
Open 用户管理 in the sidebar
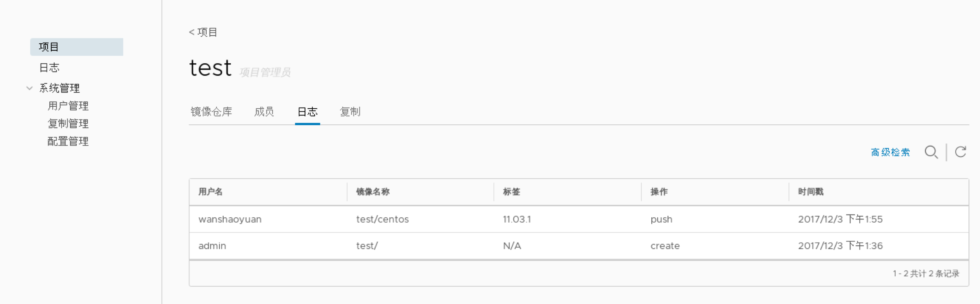pos(68,106)
